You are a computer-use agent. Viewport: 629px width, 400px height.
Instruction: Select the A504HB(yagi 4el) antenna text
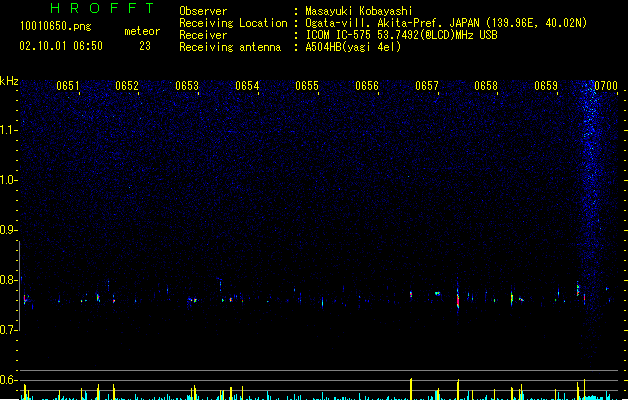353,47
